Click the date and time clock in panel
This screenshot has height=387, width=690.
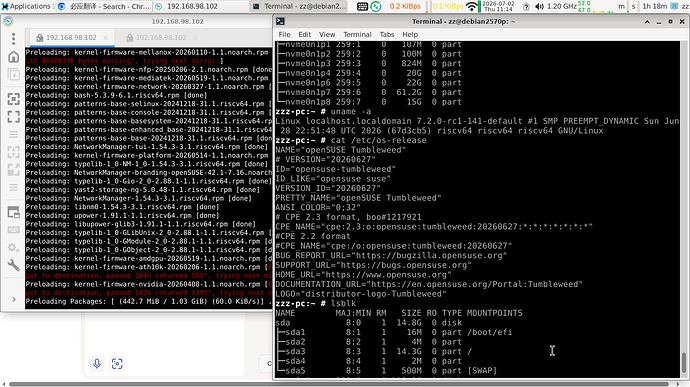coord(498,6)
